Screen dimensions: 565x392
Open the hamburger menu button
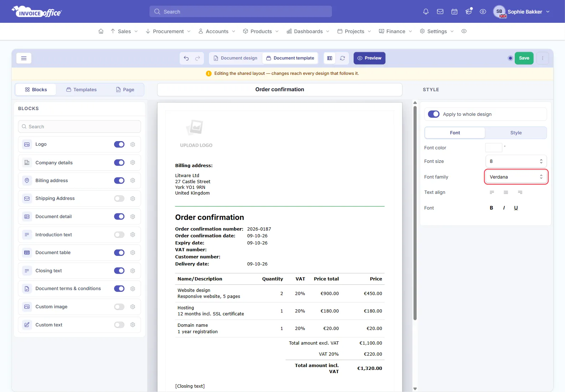pos(24,58)
